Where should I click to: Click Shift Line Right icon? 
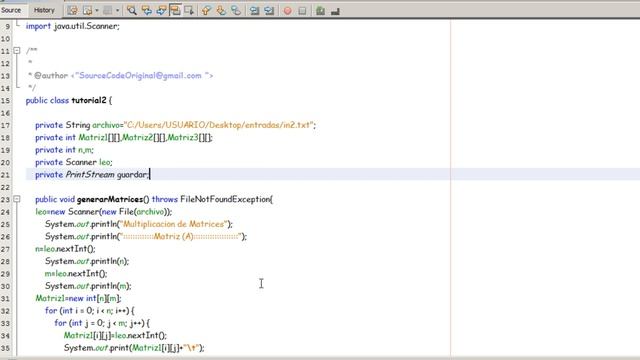point(269,11)
